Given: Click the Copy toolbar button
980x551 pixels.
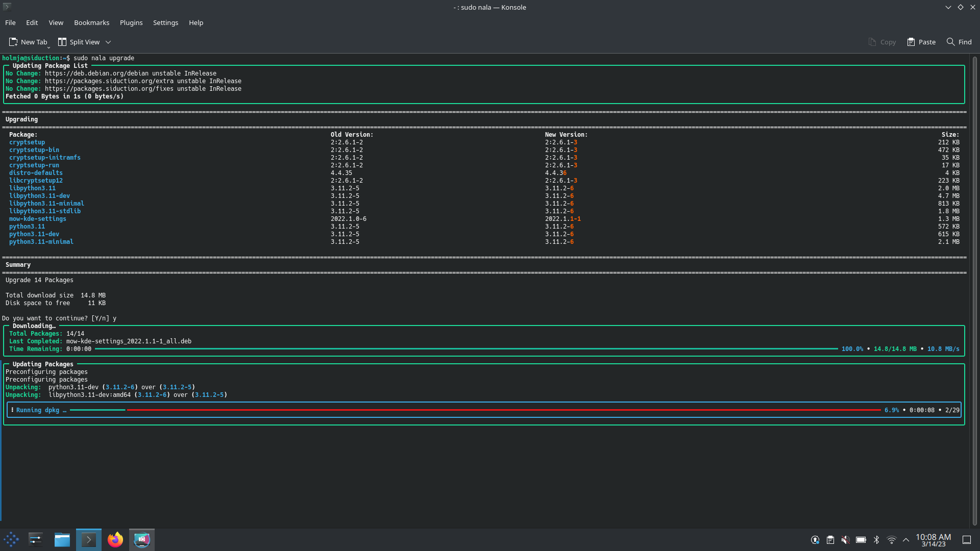Looking at the screenshot, I should [x=882, y=42].
